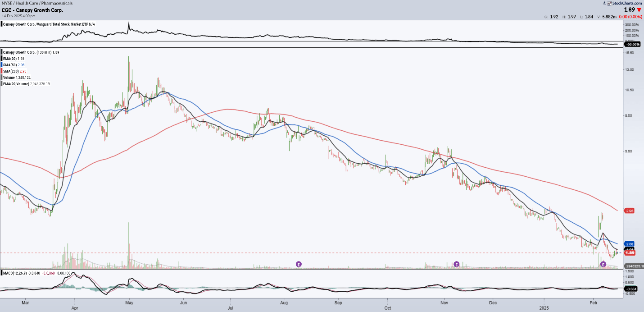Click the EMA(20,Volume) legend entry
The height and width of the screenshot is (312, 644).
tap(26, 84)
